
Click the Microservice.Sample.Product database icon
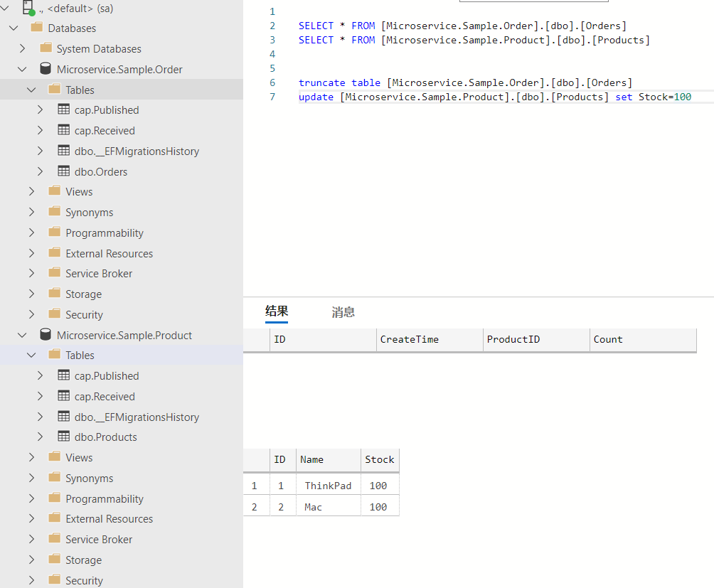pyautogui.click(x=46, y=335)
